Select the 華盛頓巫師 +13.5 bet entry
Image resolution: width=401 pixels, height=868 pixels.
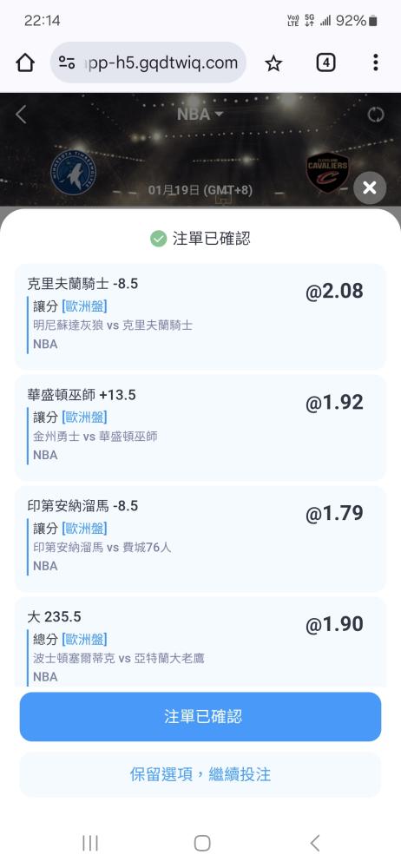[x=200, y=427]
